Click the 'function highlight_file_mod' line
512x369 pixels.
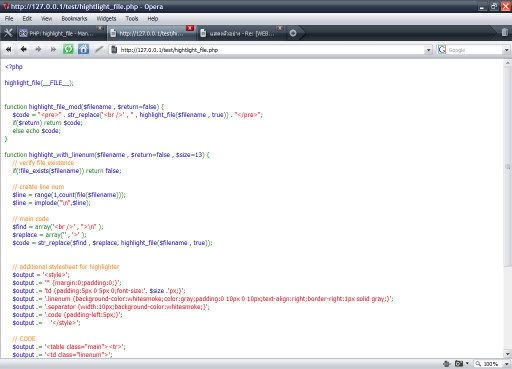84,107
